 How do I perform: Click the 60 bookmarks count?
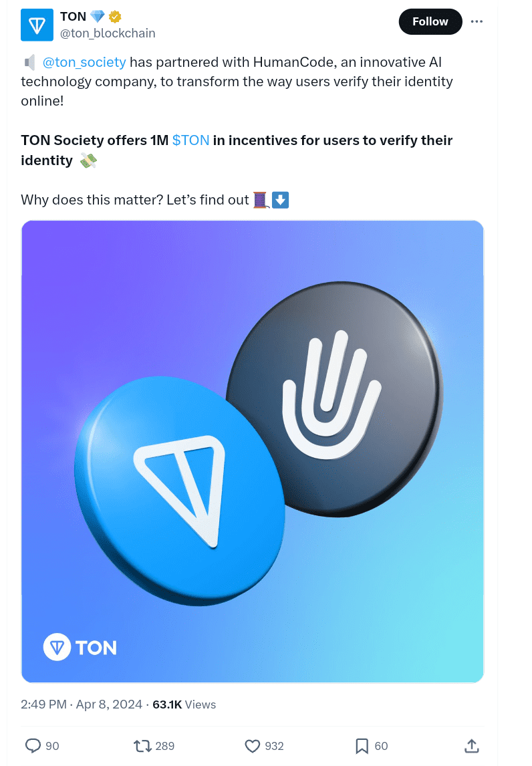[381, 746]
